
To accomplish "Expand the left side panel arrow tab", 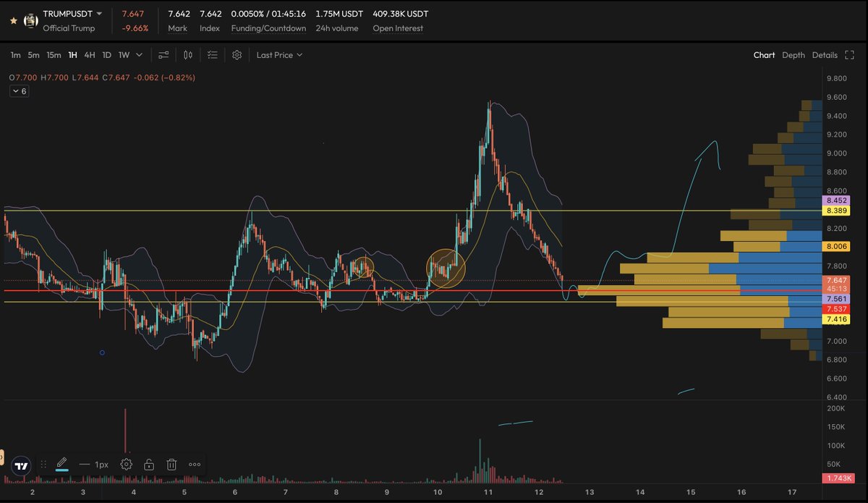I will [x=1, y=458].
